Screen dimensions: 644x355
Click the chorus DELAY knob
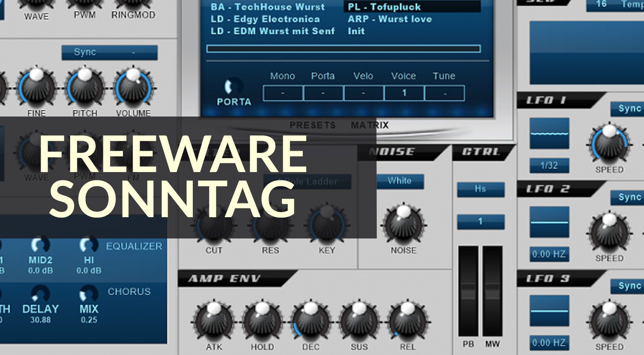[x=40, y=293]
